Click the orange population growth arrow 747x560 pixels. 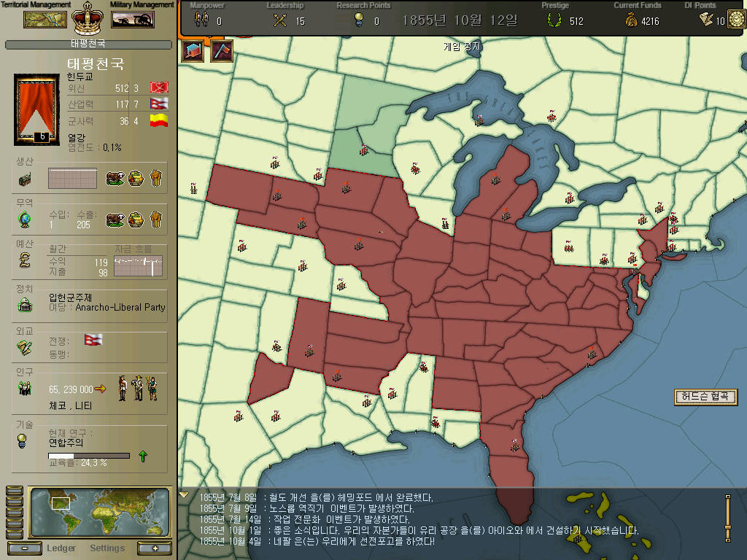100,389
